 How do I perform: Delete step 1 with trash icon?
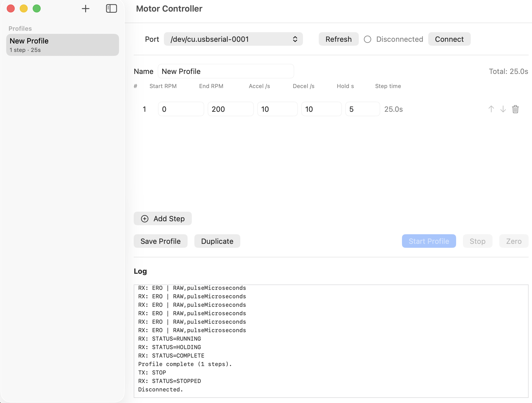point(515,109)
